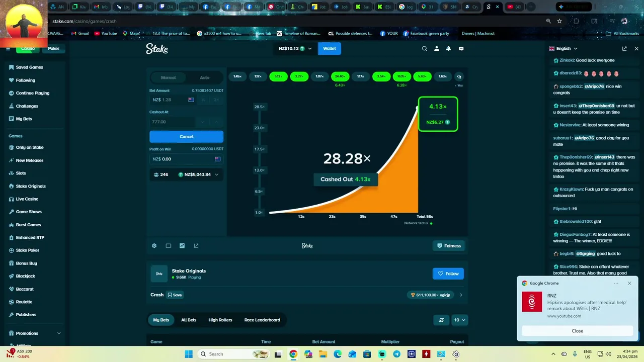Select the All Bets tab

[x=189, y=320]
